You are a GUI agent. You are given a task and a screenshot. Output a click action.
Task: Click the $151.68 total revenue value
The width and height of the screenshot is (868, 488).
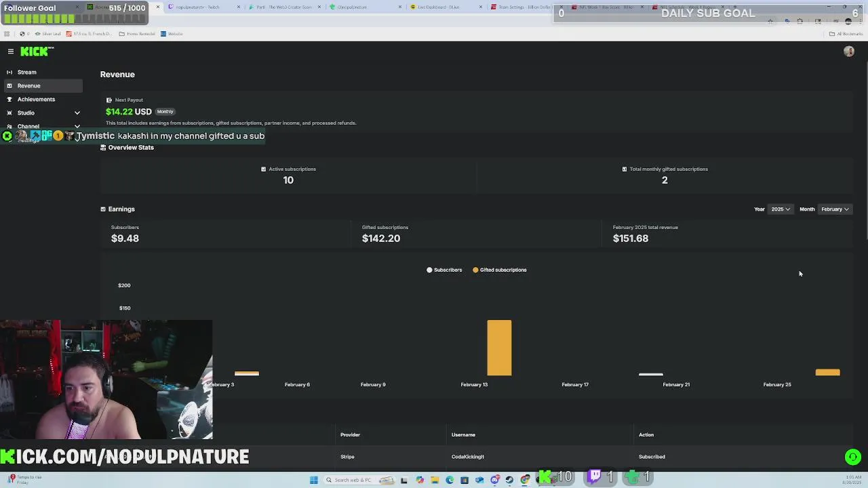click(631, 239)
